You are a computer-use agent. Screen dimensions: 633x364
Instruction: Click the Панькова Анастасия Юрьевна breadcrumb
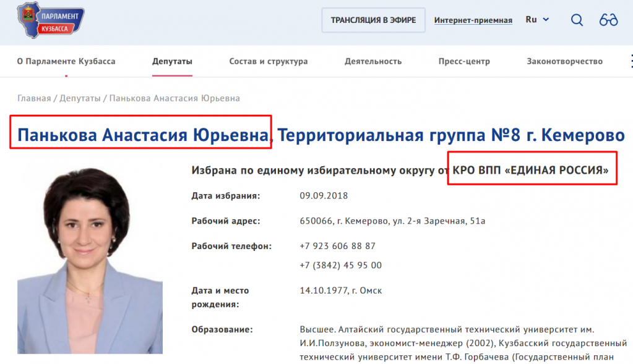click(174, 98)
